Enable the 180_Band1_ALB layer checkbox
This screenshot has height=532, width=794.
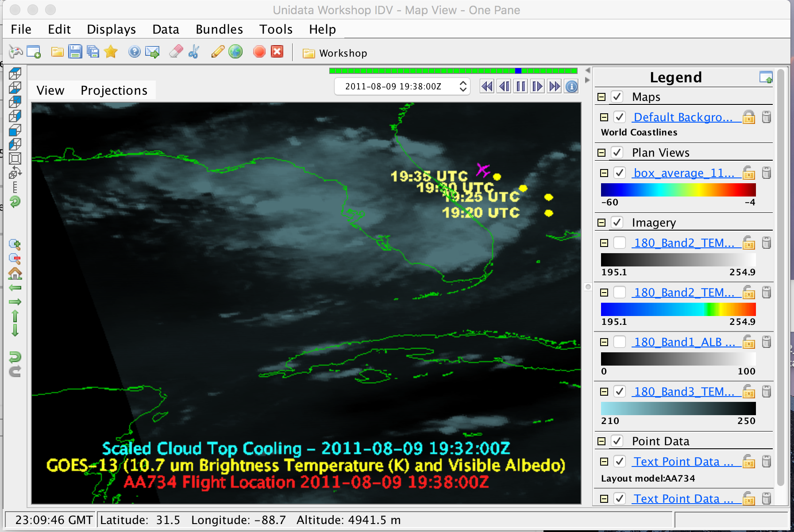pyautogui.click(x=619, y=342)
